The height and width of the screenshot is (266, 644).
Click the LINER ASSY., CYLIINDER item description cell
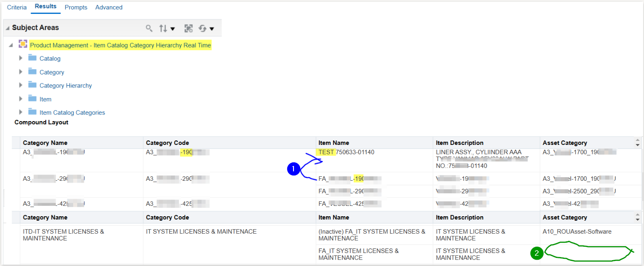[482, 159]
